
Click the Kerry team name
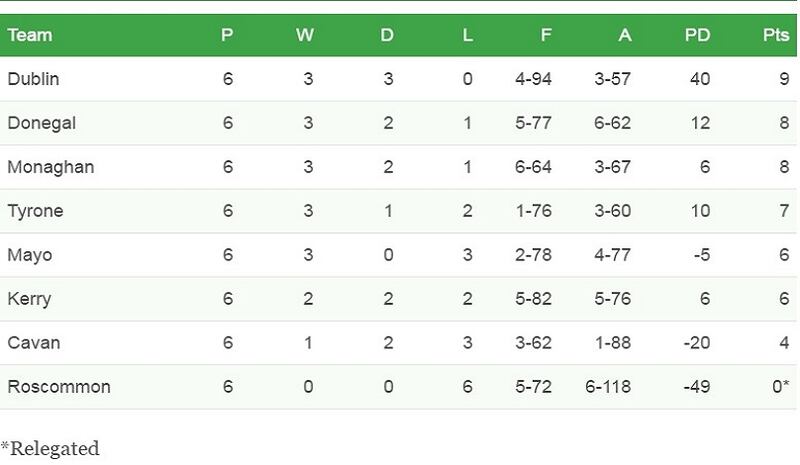pyautogui.click(x=29, y=299)
